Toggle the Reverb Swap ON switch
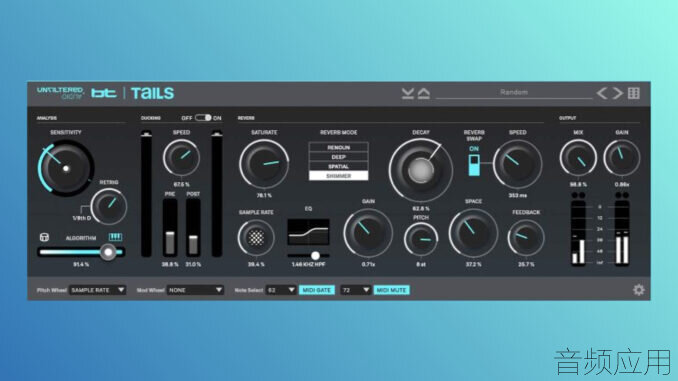The width and height of the screenshot is (678, 381). 474,165
